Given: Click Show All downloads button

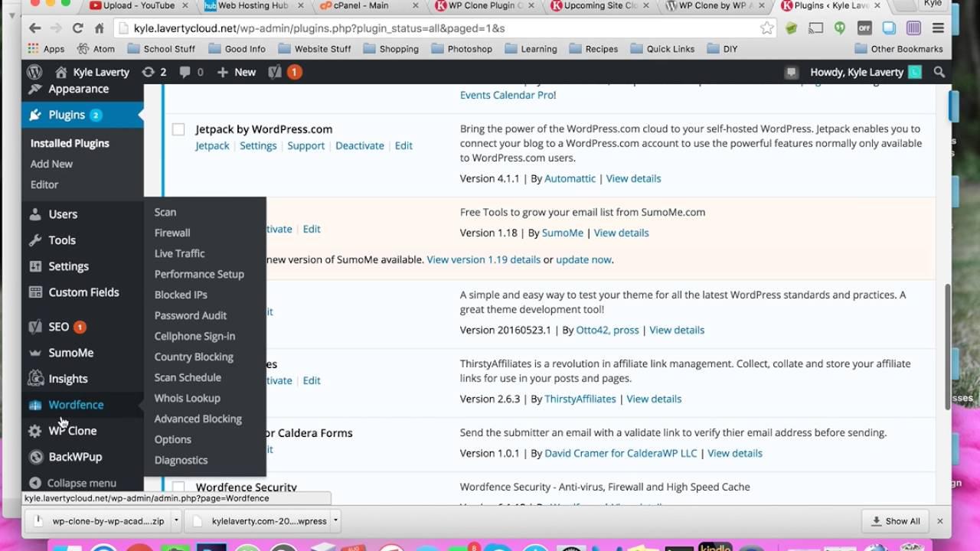Looking at the screenshot, I should click(896, 521).
